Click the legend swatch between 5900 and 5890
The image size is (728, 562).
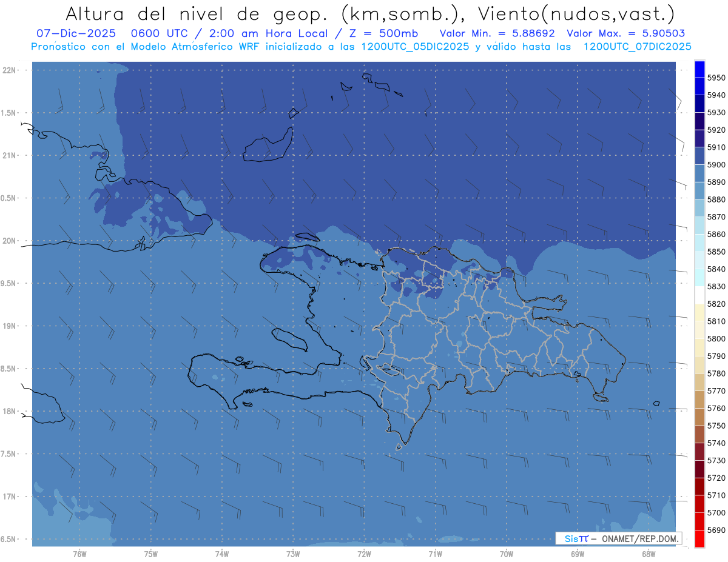(699, 173)
